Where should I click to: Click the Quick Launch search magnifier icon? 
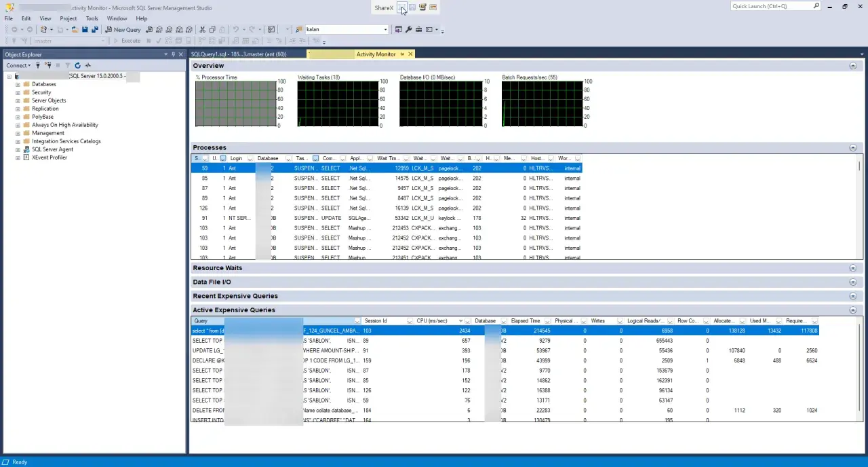coord(816,6)
